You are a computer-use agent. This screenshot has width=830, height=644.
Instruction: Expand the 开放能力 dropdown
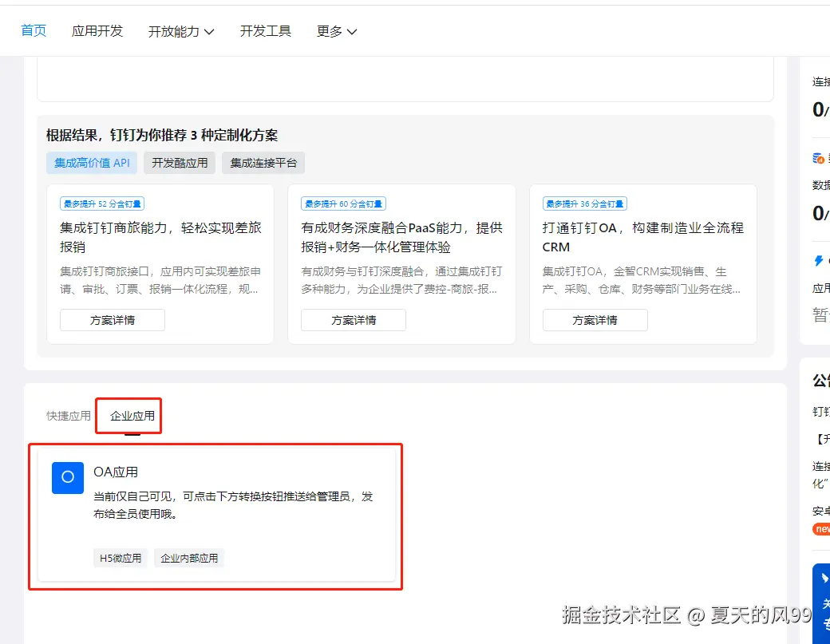click(x=181, y=31)
